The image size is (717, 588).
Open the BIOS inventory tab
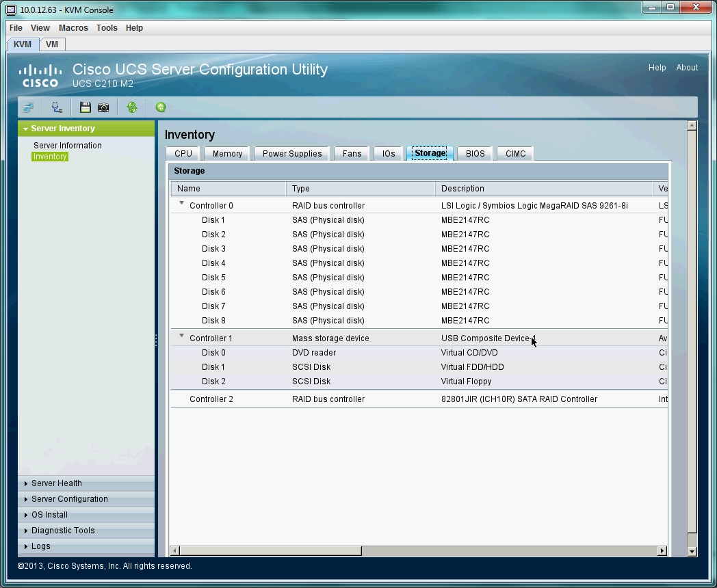click(475, 154)
